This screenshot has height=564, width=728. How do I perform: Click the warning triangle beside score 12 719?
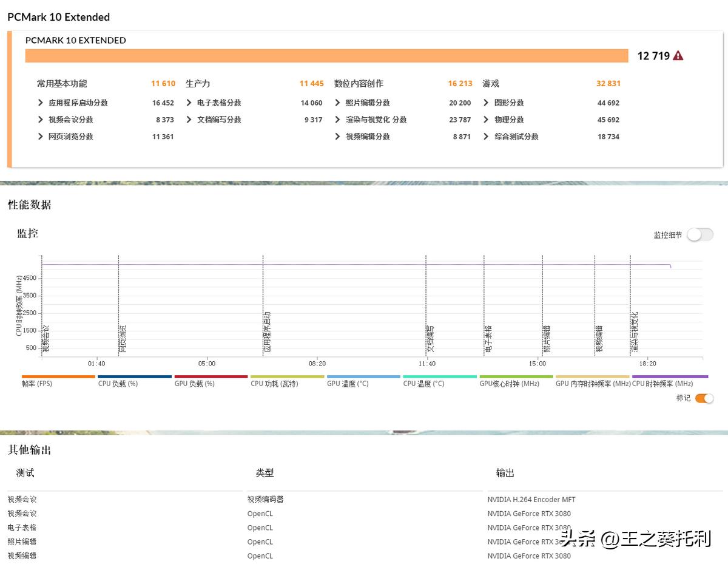[x=678, y=55]
